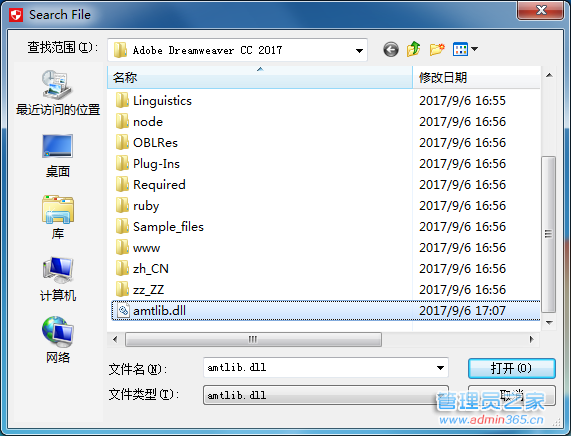The height and width of the screenshot is (436, 571).
Task: Select the Linguistics folder name
Action: click(x=162, y=101)
